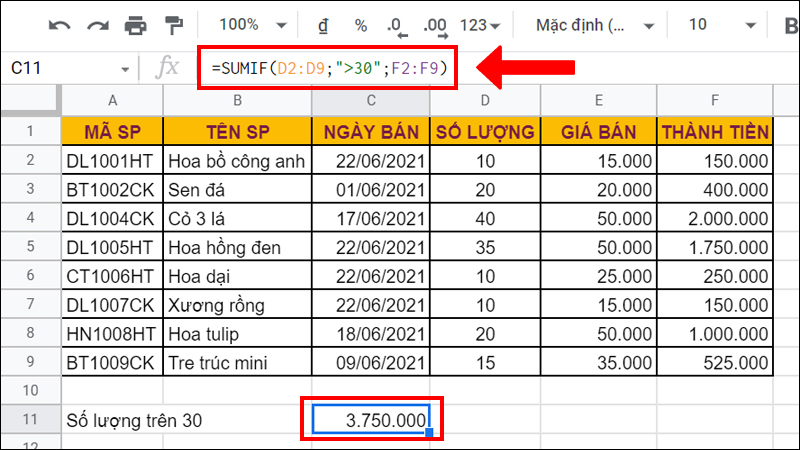Click the NGÀY BÁN header cell
800x450 pixels.
[x=371, y=132]
